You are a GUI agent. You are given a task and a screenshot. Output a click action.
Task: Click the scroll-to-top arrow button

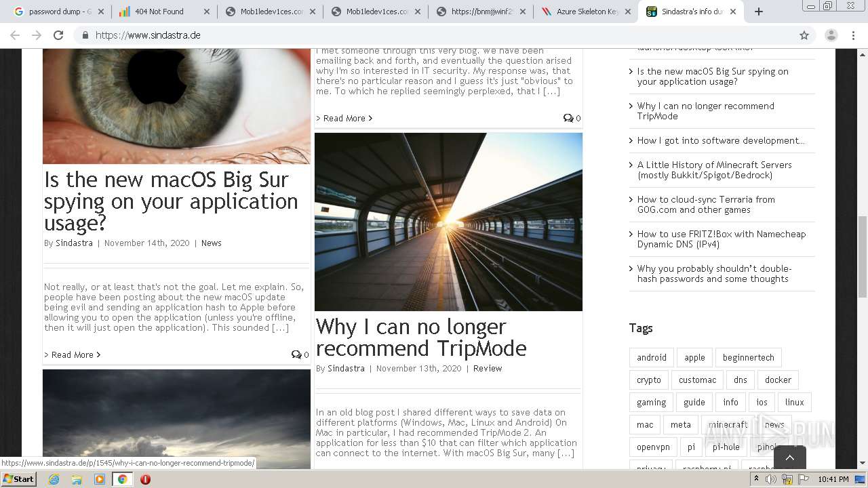(x=789, y=457)
